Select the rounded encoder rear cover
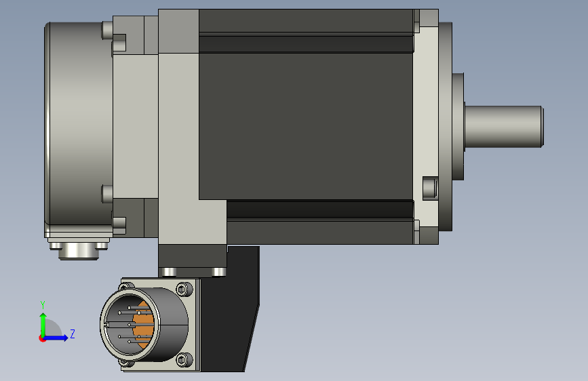The height and width of the screenshot is (381, 588). (x=79, y=129)
